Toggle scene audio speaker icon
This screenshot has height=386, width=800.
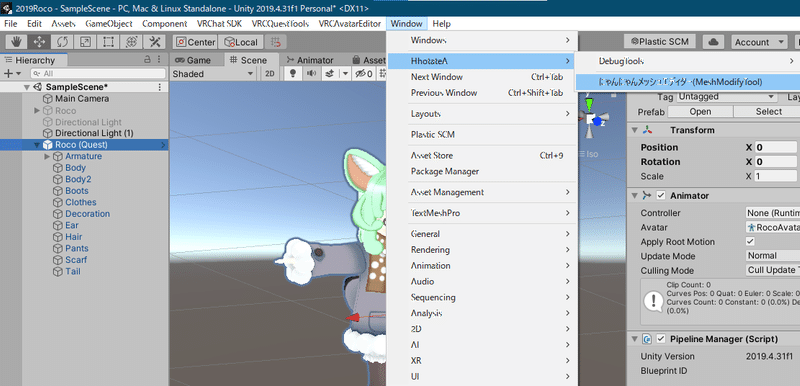311,74
